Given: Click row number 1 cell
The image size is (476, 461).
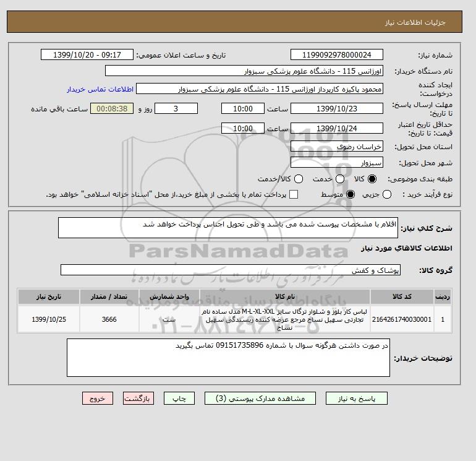Looking at the screenshot, I should tap(442, 319).
